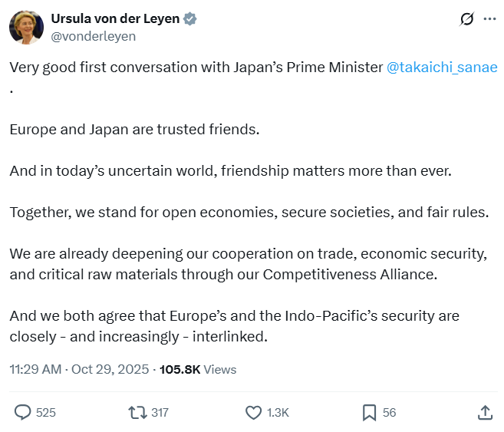Click the bookmark count 56
Viewport: 504px width, 432px height.
[x=389, y=413]
